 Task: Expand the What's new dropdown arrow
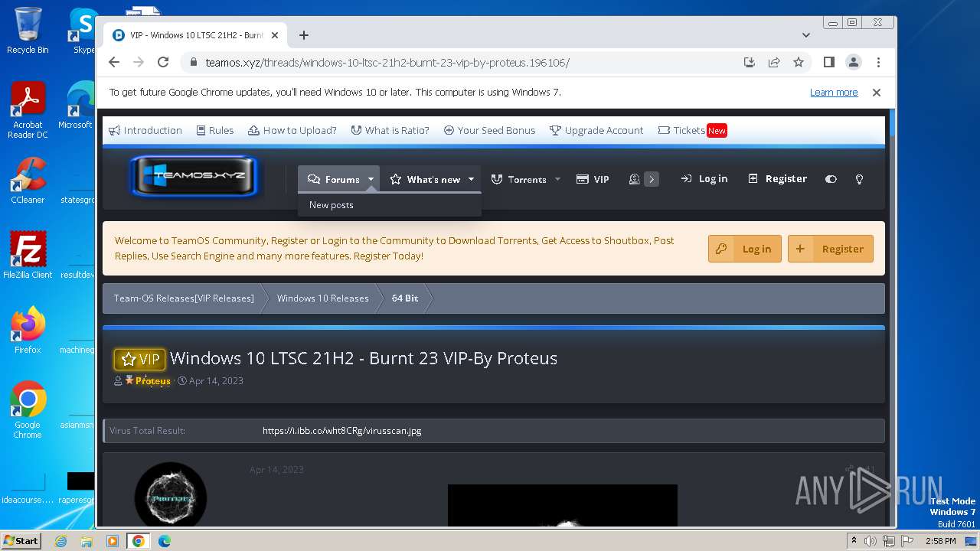(471, 179)
